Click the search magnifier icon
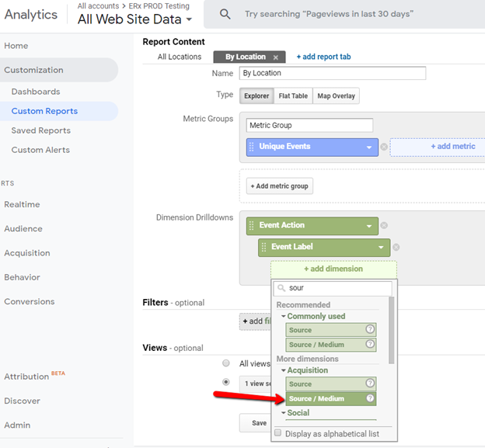This screenshot has height=448, width=485. [225, 14]
